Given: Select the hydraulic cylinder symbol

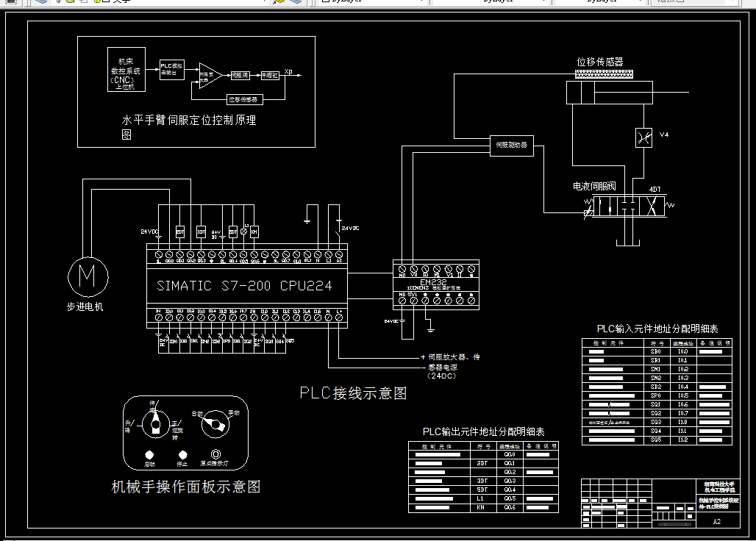Looking at the screenshot, I should 610,93.
